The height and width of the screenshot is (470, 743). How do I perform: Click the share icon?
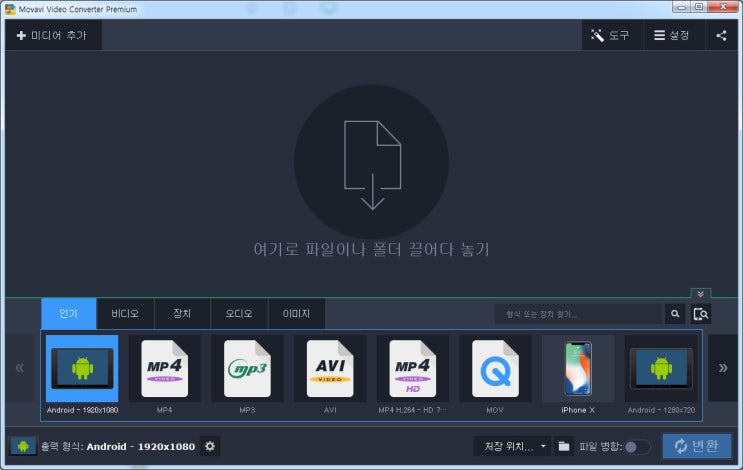(x=721, y=35)
